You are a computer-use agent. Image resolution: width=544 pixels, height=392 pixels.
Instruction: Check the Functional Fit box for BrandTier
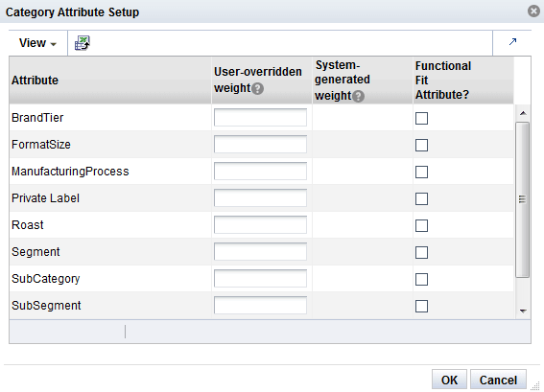(421, 118)
